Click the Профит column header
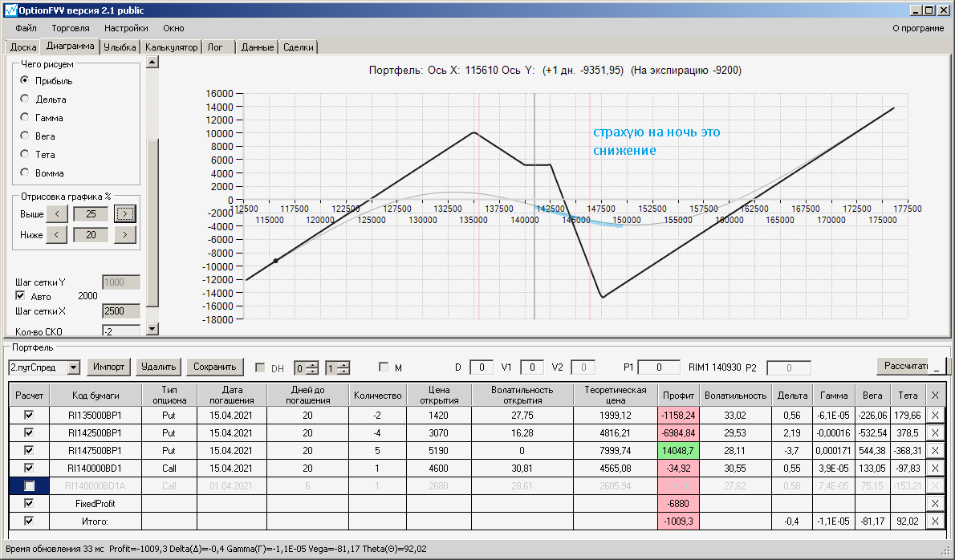The height and width of the screenshot is (560, 955). coord(678,395)
